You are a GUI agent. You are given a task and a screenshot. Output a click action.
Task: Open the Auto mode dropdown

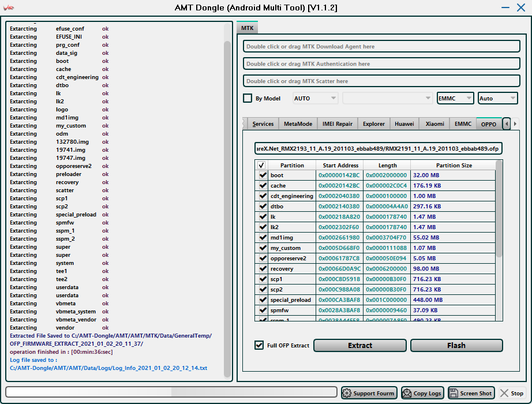pyautogui.click(x=498, y=99)
